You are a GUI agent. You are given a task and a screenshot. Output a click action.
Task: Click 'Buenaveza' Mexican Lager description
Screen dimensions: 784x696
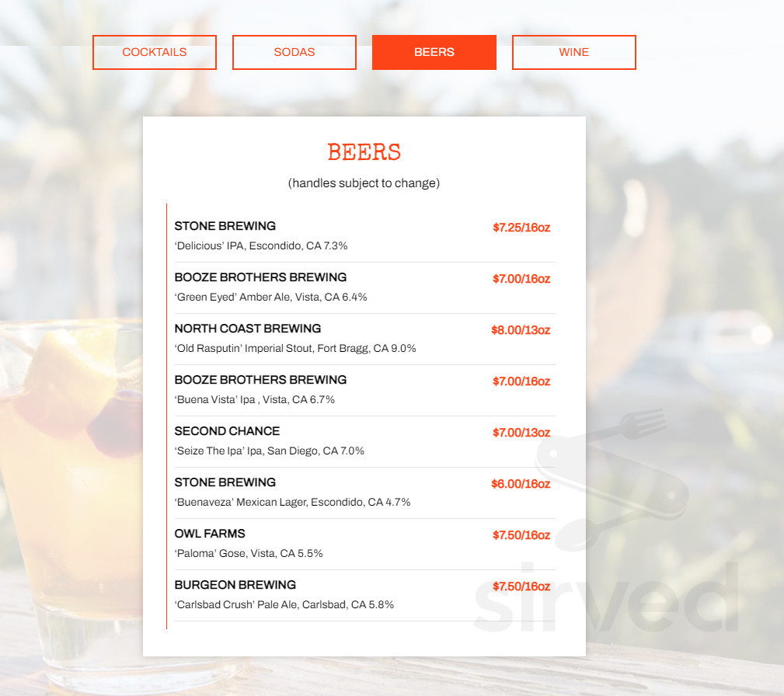[x=292, y=502]
